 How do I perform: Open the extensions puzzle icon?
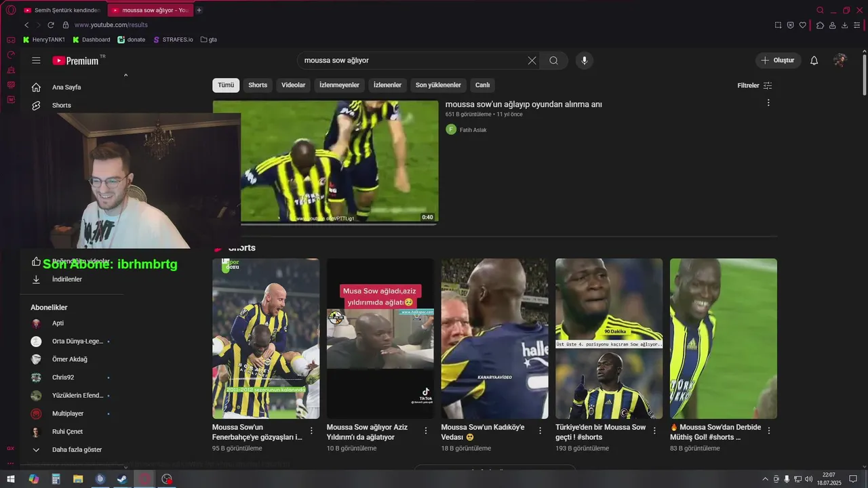[820, 25]
